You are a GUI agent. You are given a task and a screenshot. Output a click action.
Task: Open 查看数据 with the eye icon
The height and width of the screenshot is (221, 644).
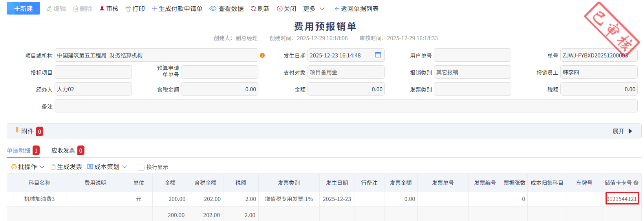[x=227, y=9]
